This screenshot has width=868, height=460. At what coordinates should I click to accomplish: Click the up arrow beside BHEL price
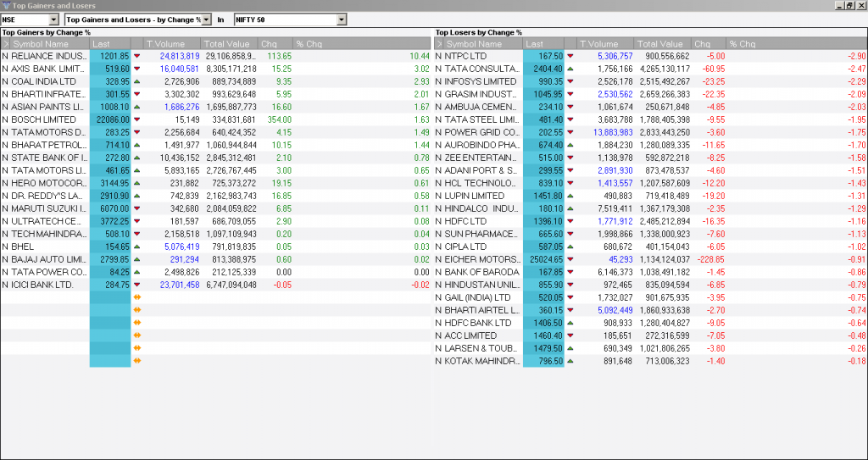[x=137, y=247]
